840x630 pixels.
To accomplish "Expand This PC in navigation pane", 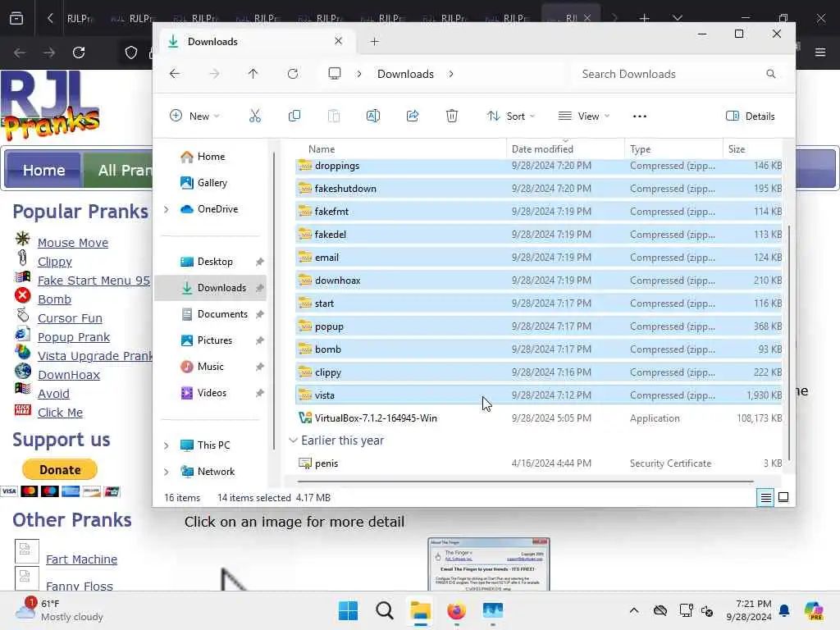I will point(166,445).
